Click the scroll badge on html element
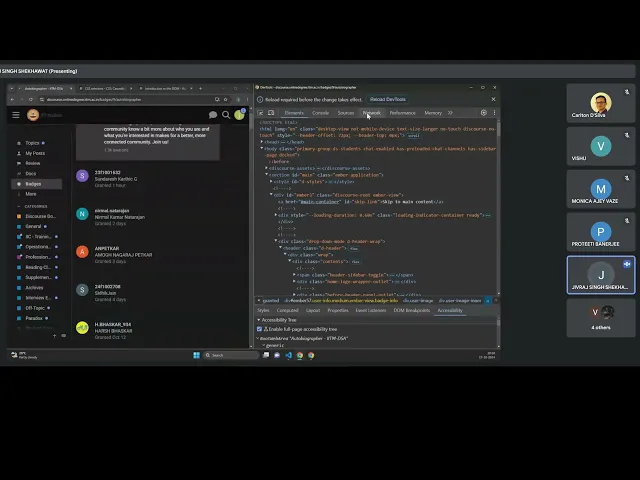 coord(413,136)
